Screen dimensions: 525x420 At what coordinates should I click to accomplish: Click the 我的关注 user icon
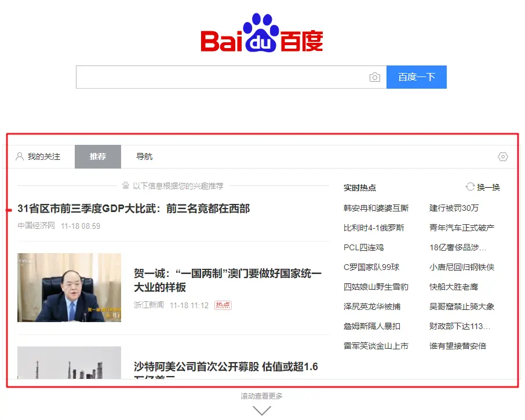pyautogui.click(x=20, y=156)
